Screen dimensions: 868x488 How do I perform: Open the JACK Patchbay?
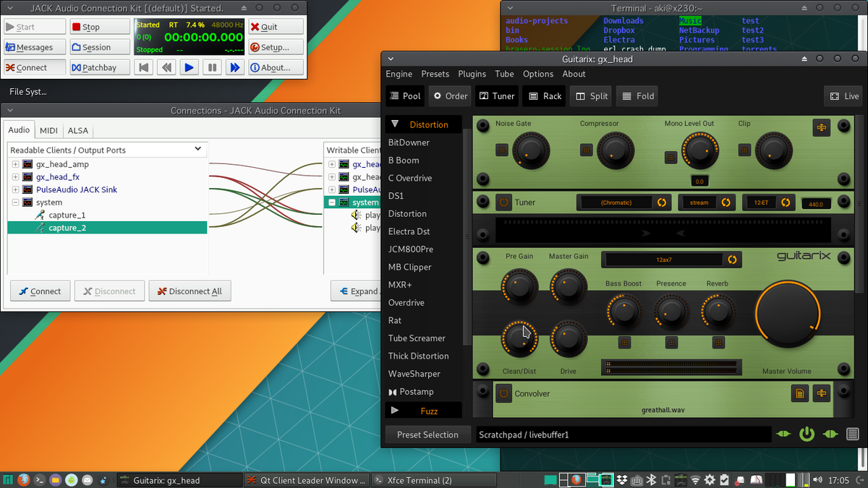100,67
